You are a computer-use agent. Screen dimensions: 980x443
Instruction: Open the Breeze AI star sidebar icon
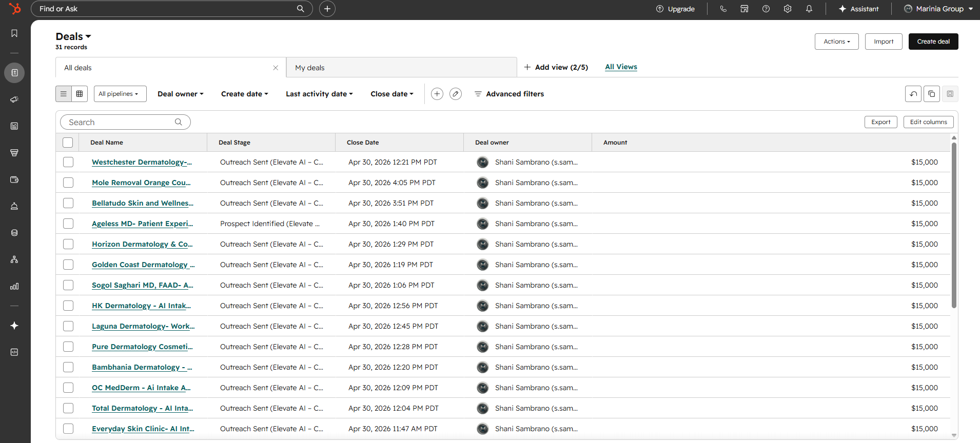tap(14, 326)
